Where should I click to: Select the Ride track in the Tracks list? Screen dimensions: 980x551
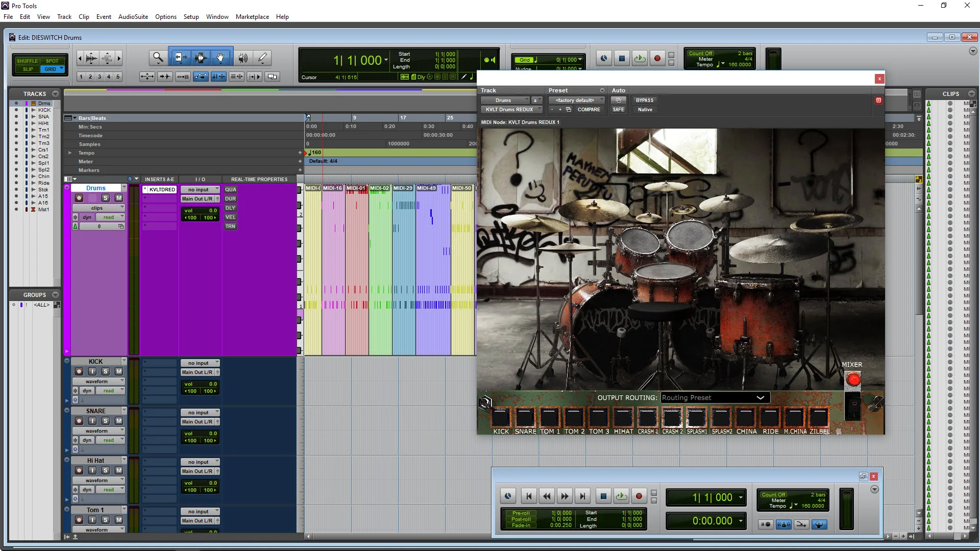click(44, 183)
